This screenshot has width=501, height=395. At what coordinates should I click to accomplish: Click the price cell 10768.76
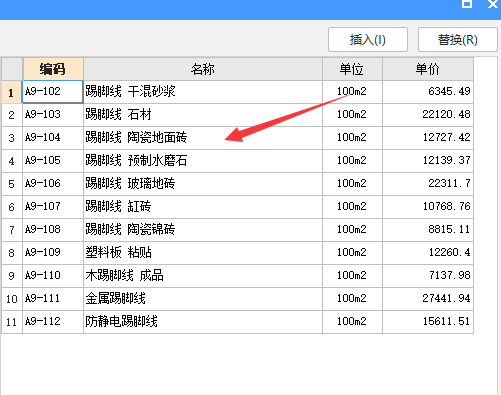tap(428, 207)
